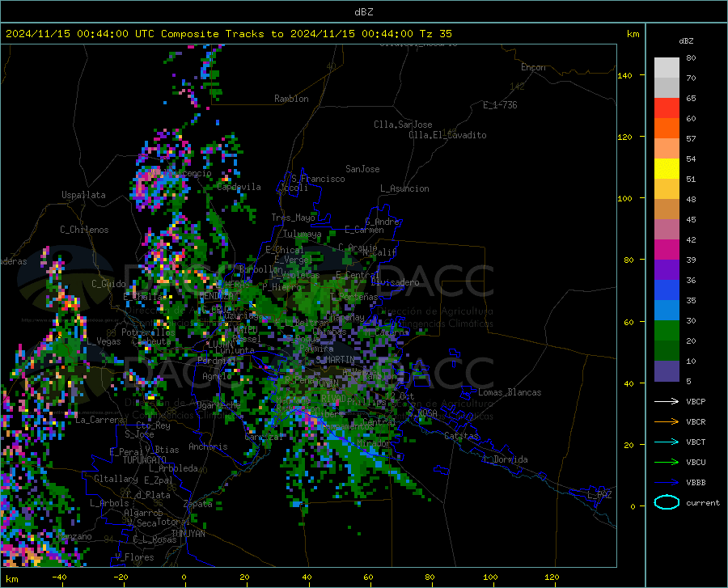Click the L_Vegas map label

pos(104,341)
